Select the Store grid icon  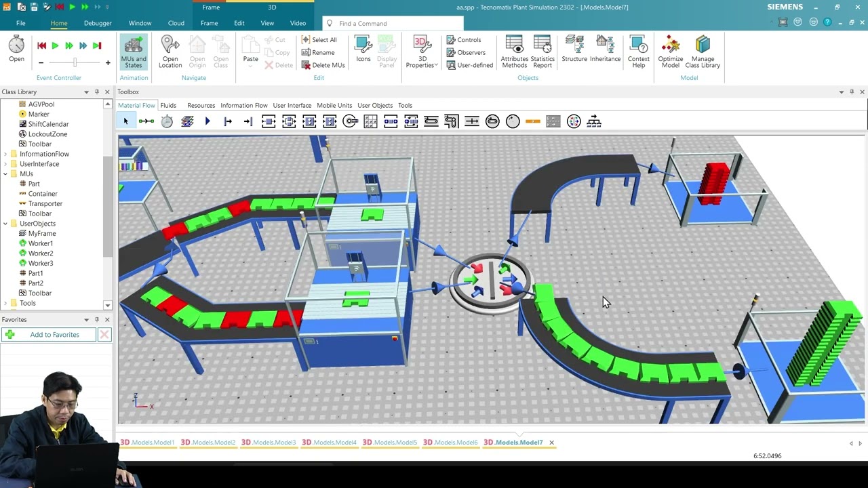[370, 121]
